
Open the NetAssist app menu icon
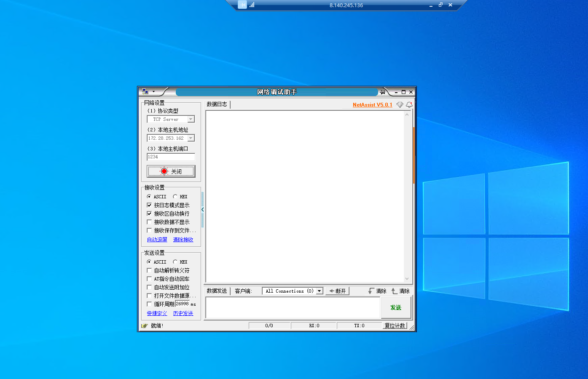coord(145,91)
